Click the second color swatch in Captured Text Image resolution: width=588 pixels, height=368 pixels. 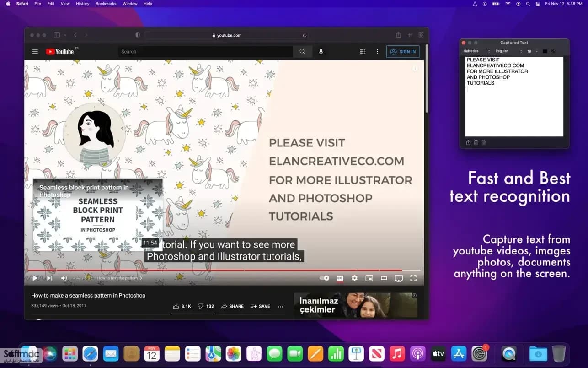point(553,51)
